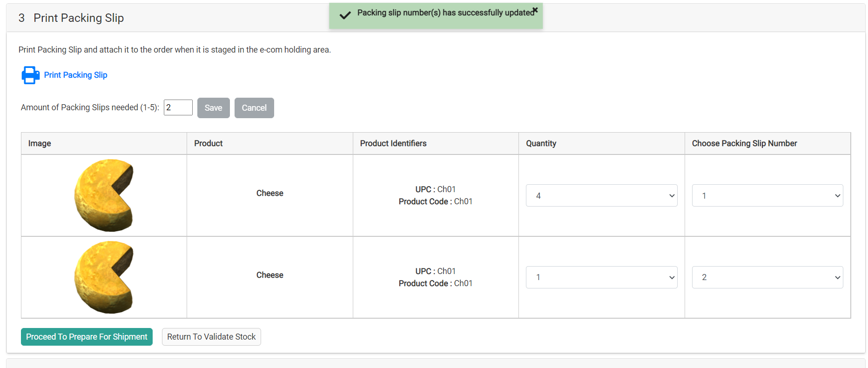Open the Print Packing Slip link
The height and width of the screenshot is (368, 868).
[75, 75]
